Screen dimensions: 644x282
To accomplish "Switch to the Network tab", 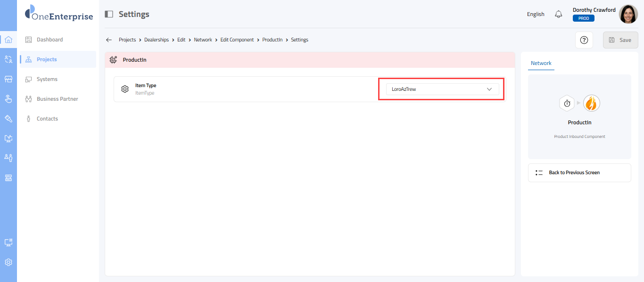I will coord(541,63).
